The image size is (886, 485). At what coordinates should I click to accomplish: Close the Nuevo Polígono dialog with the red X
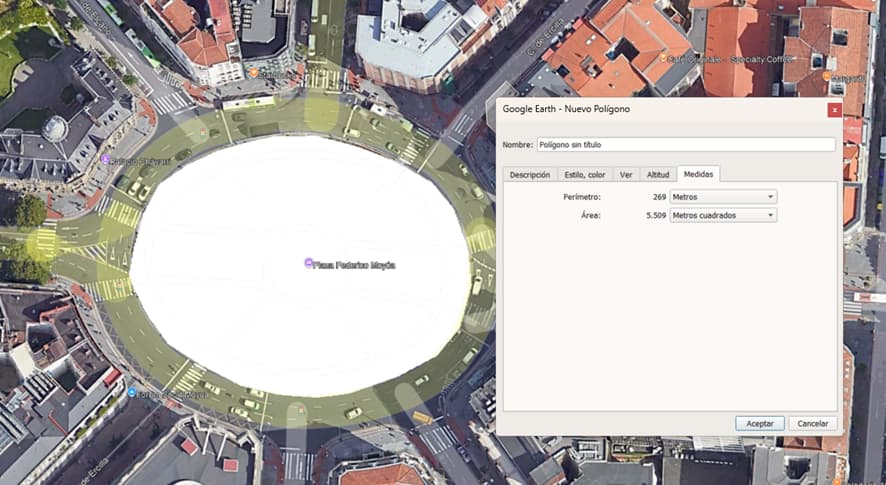pos(834,109)
